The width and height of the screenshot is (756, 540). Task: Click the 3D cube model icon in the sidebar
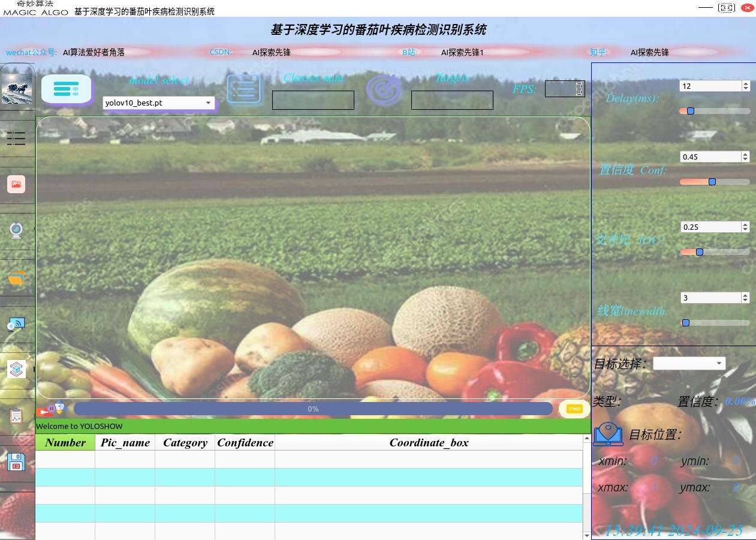pyautogui.click(x=16, y=369)
